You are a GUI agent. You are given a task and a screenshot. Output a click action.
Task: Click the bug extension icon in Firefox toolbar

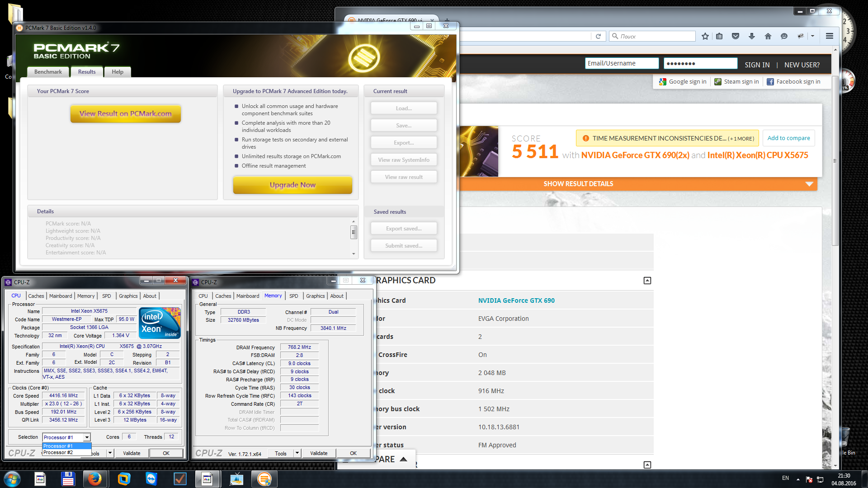[801, 36]
